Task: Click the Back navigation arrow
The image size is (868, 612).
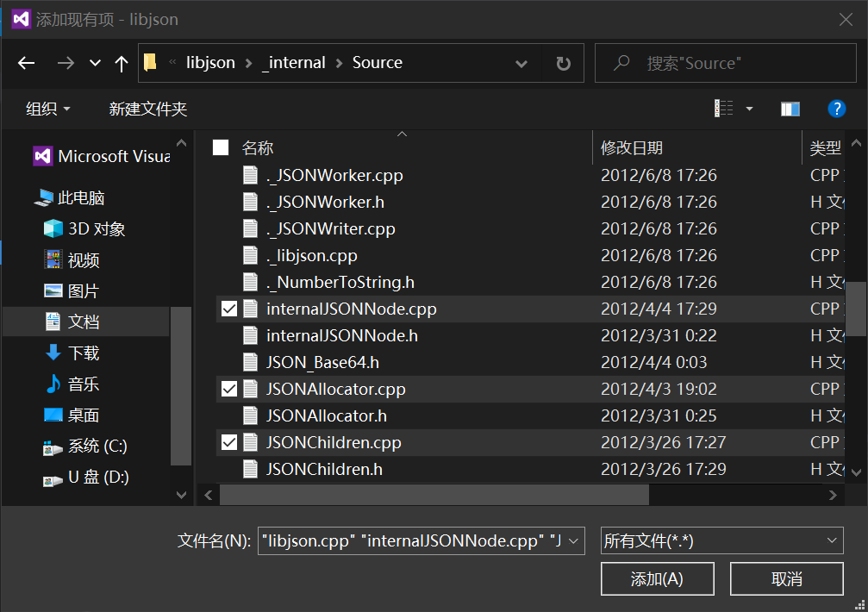Action: (x=27, y=63)
